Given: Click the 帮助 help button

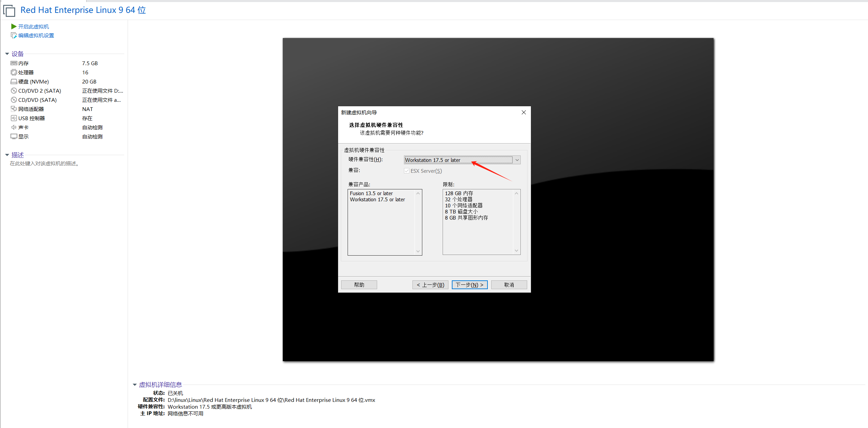Looking at the screenshot, I should pos(359,285).
